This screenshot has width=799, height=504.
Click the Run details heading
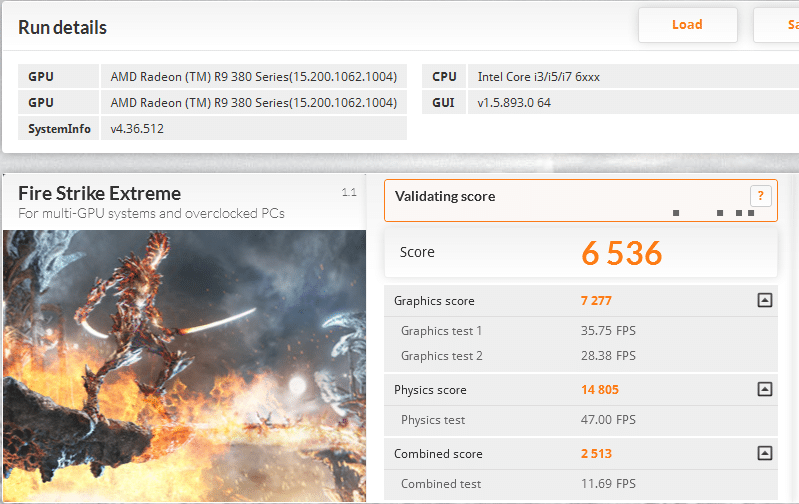pyautogui.click(x=63, y=28)
